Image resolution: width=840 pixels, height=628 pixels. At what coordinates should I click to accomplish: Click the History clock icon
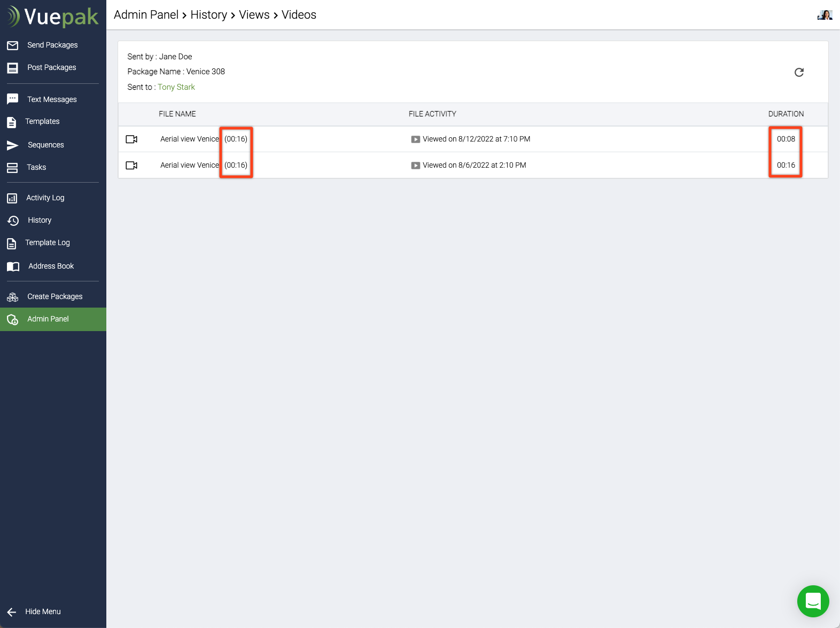[x=13, y=221]
